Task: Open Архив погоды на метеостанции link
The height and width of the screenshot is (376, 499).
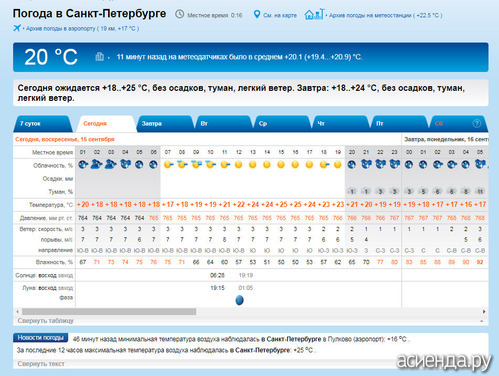Action: coord(385,15)
